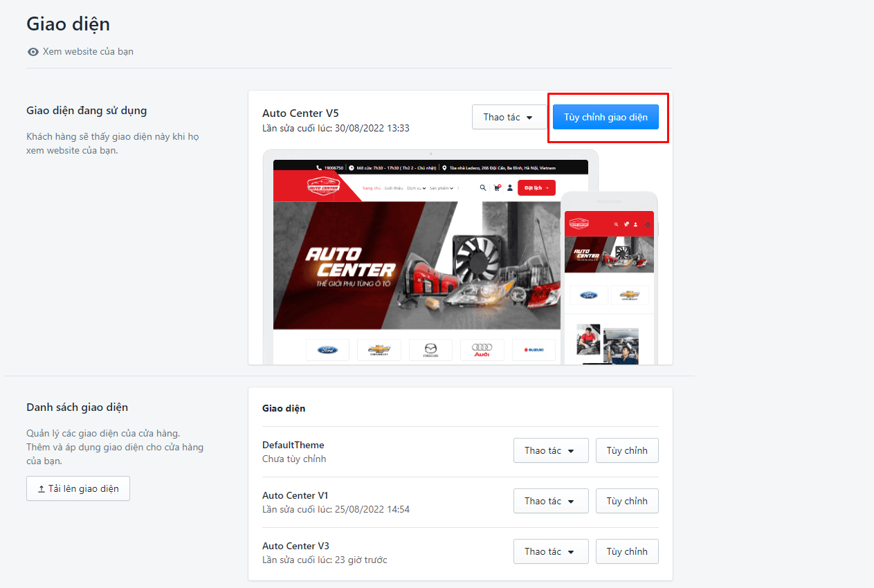874x588 pixels.
Task: Click 'Chưa tùy chỉnh' status text
Action: [294, 459]
